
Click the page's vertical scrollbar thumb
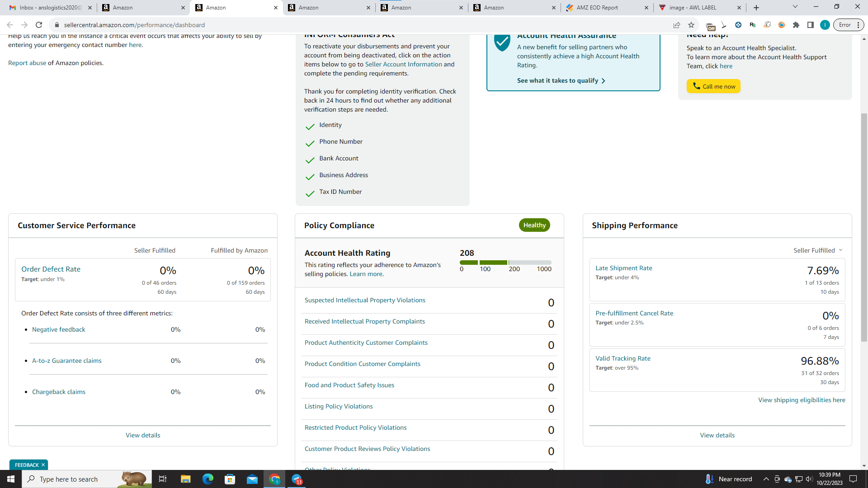tap(864, 227)
